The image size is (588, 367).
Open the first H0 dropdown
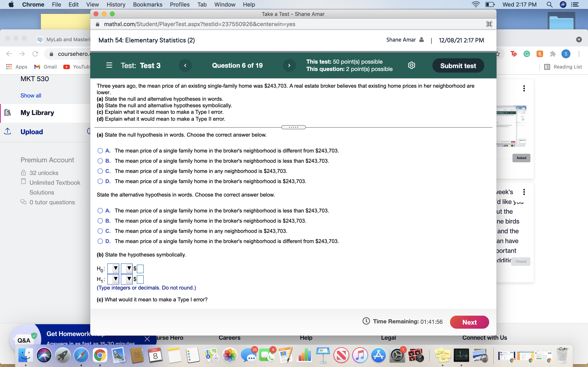pos(114,269)
